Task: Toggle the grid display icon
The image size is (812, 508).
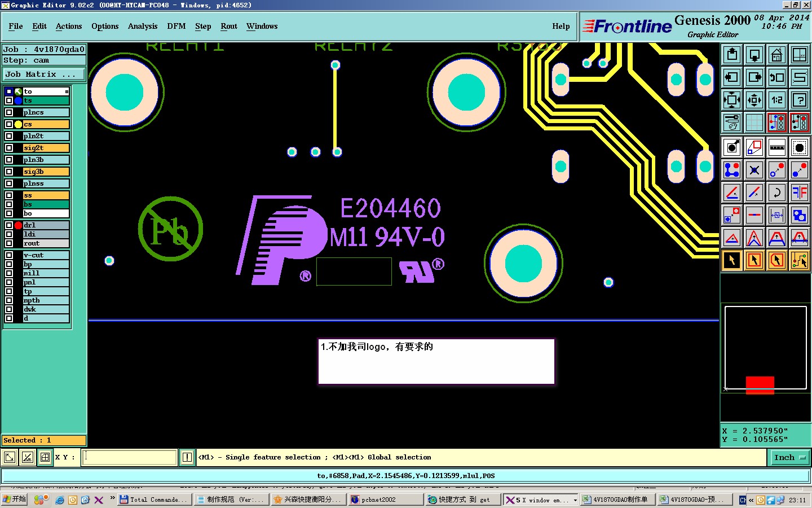Action: pos(754,122)
